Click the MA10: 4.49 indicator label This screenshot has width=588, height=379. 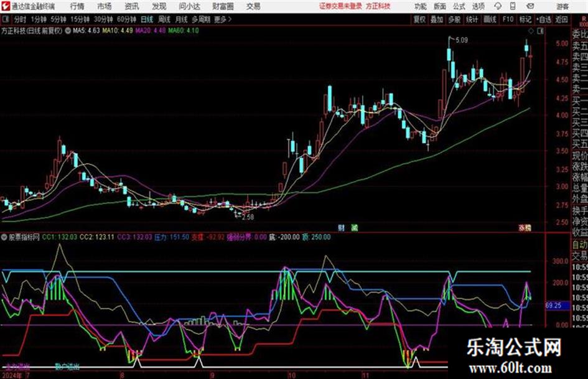click(118, 30)
